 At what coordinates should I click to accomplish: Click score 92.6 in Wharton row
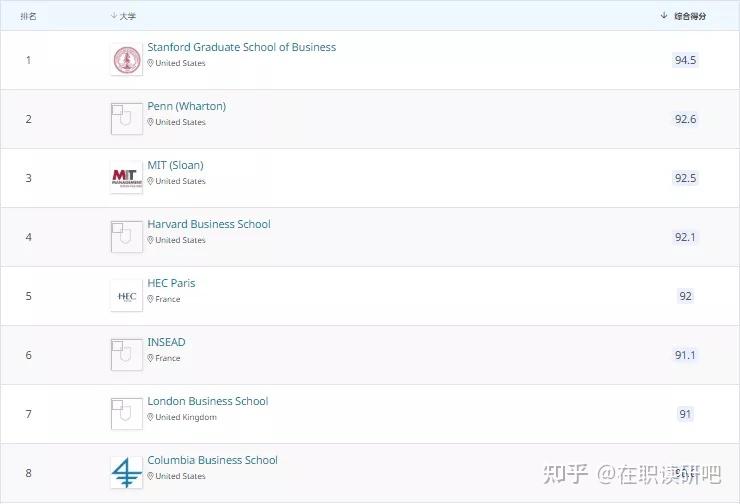[685, 119]
